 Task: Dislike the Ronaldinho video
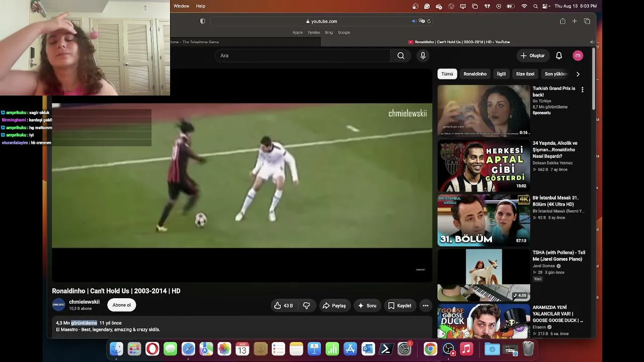pos(306,306)
